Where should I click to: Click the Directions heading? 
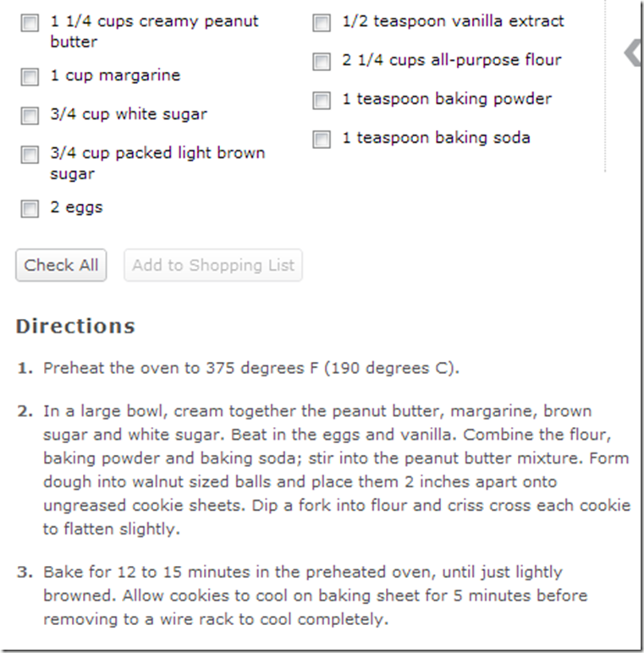[75, 326]
